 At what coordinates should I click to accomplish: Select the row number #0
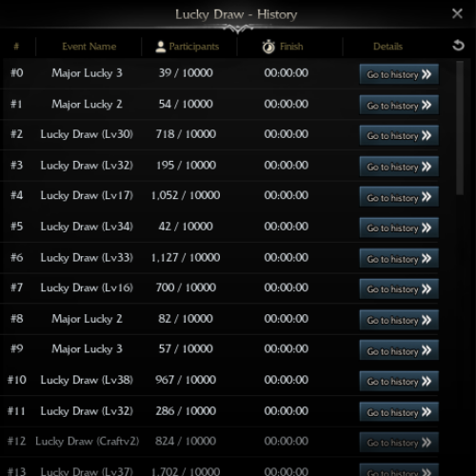pos(17,73)
